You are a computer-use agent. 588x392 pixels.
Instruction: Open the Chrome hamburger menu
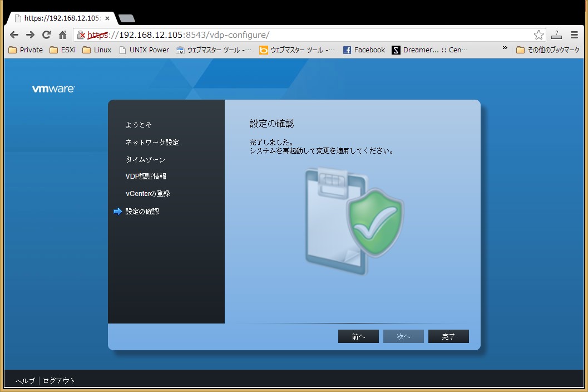tap(574, 35)
